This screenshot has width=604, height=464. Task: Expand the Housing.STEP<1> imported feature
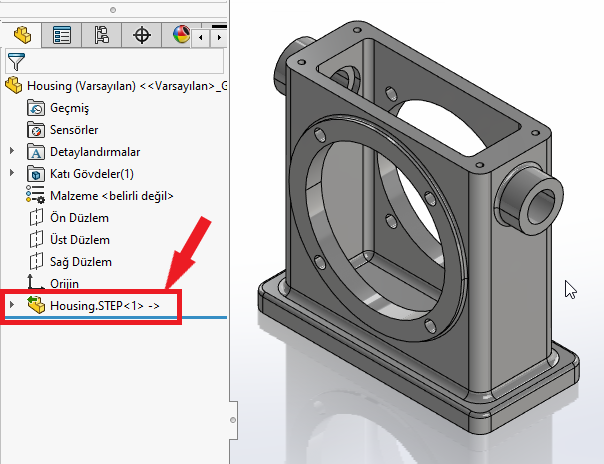(x=12, y=304)
